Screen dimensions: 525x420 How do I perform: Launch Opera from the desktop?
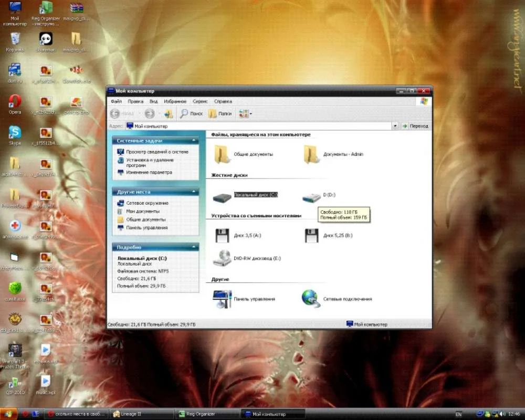(x=15, y=102)
